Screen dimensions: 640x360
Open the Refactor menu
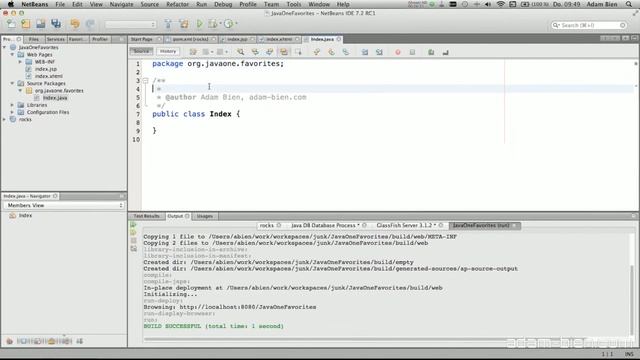178,4
